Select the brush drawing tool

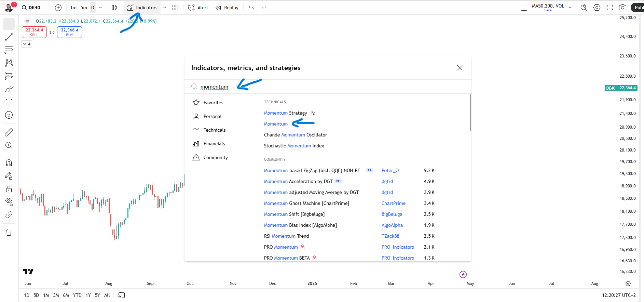coord(9,89)
